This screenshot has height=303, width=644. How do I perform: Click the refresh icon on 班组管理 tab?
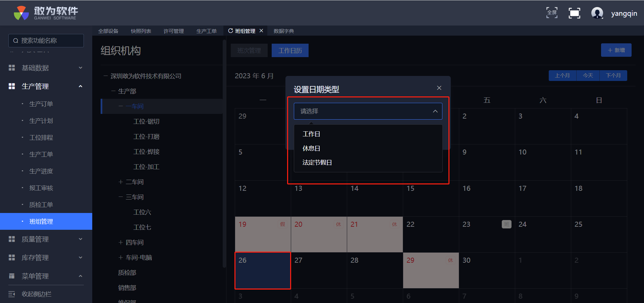point(230,31)
